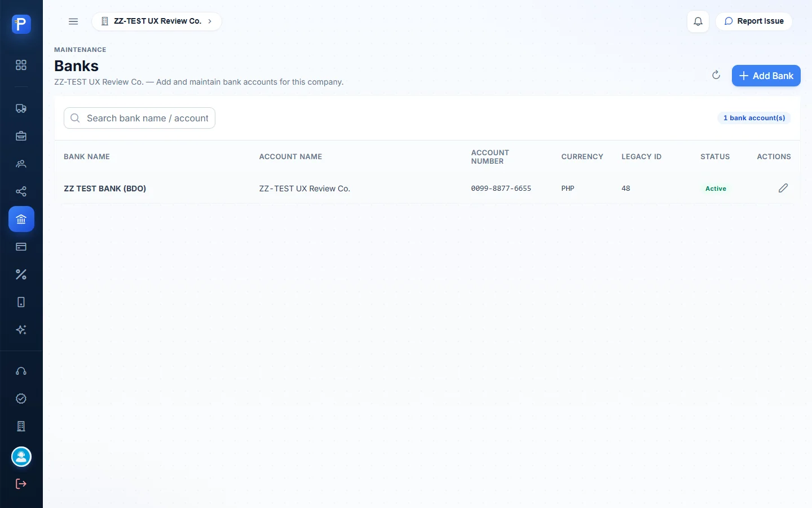Click the Banks page heading
The height and width of the screenshot is (508, 812).
[76, 66]
